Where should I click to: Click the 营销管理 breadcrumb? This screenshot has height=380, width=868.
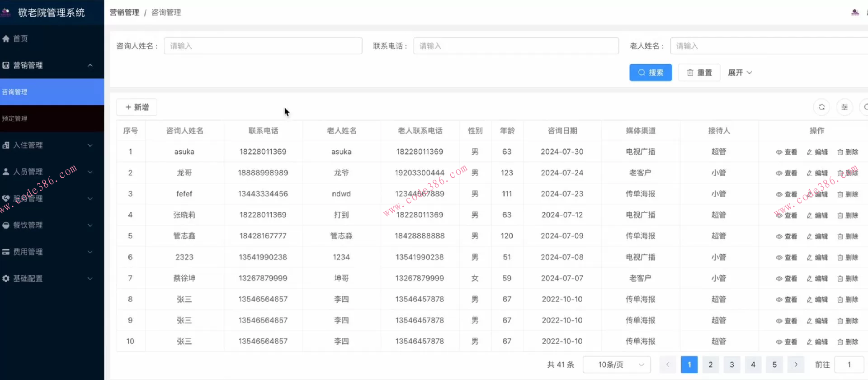(124, 12)
